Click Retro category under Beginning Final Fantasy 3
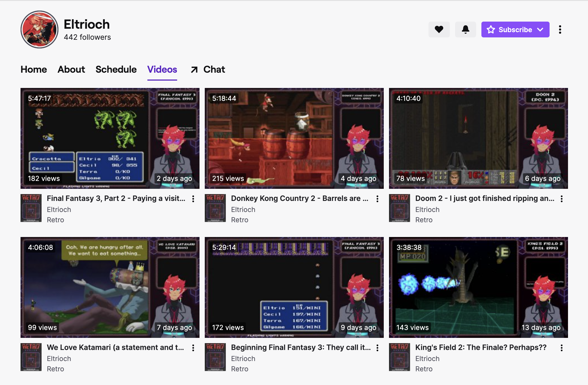 click(x=240, y=369)
